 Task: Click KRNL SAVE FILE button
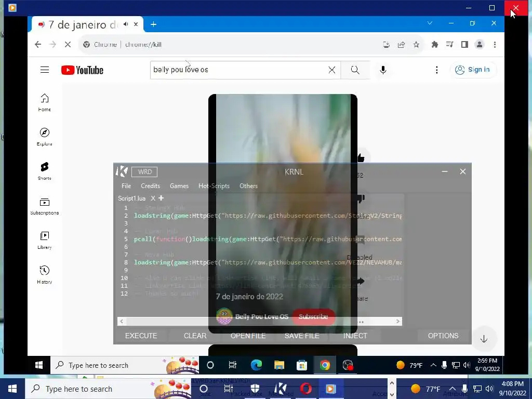coord(302,336)
